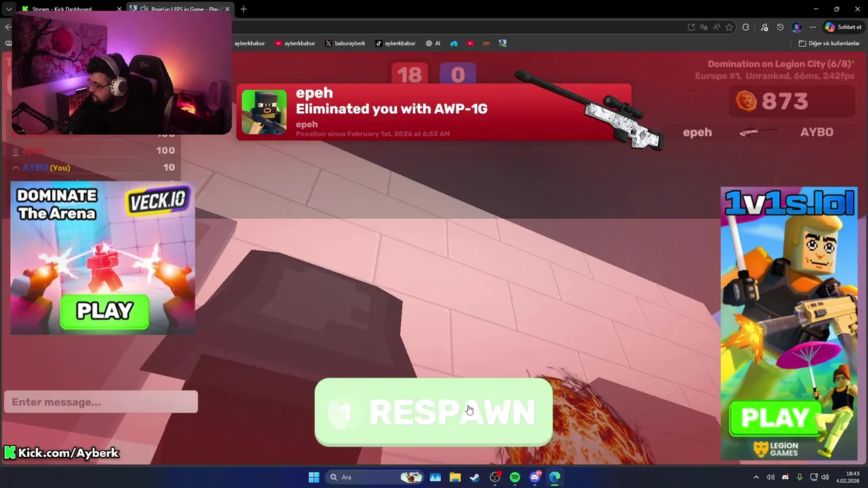
Task: Open browser history clock icon
Action: (780, 27)
